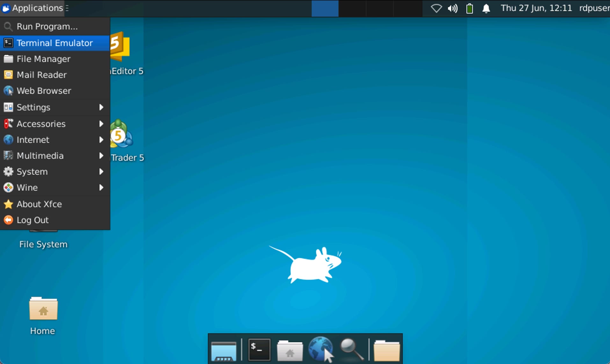Choose File Manager from Applications menu
The image size is (610, 364).
pos(44,59)
